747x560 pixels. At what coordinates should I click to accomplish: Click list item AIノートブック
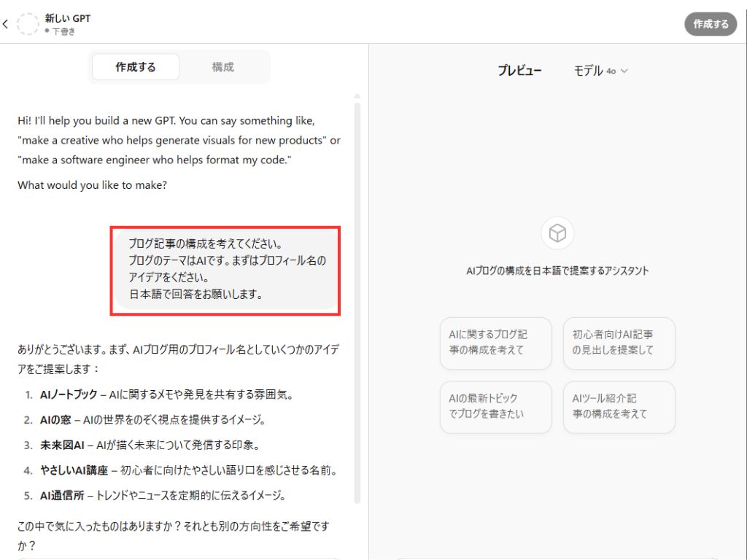click(x=166, y=394)
